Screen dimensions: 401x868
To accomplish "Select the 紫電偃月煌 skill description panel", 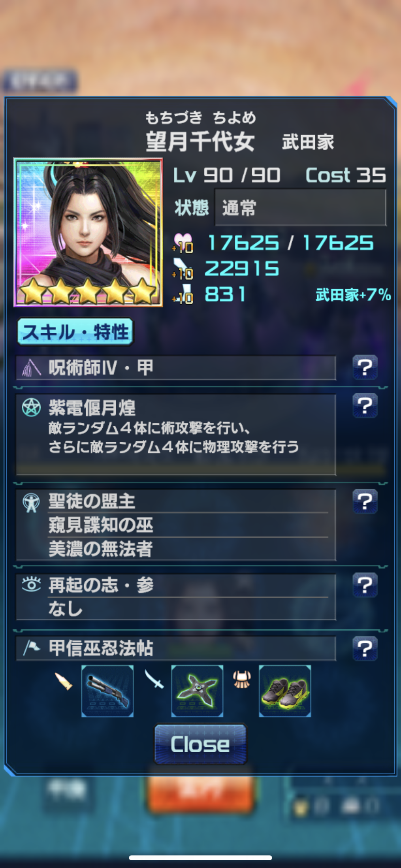I will click(176, 434).
